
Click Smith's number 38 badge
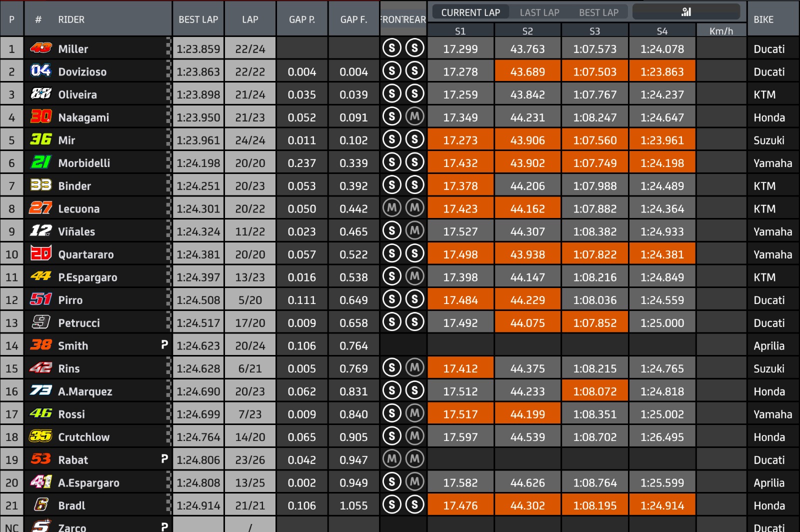click(x=41, y=344)
